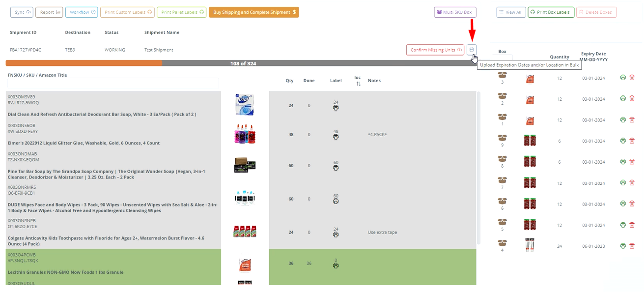Delete box 4 with expiry 06-01-2028
The width and height of the screenshot is (644, 292).
pyautogui.click(x=632, y=246)
